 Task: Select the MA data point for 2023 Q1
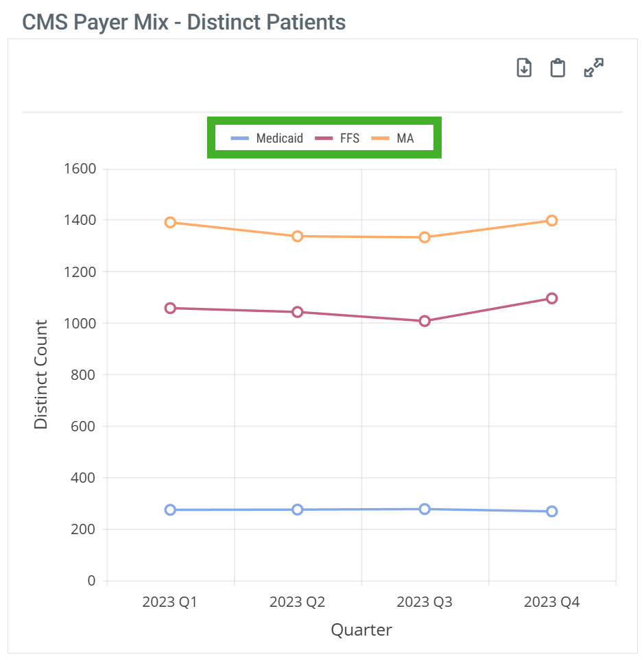point(170,222)
